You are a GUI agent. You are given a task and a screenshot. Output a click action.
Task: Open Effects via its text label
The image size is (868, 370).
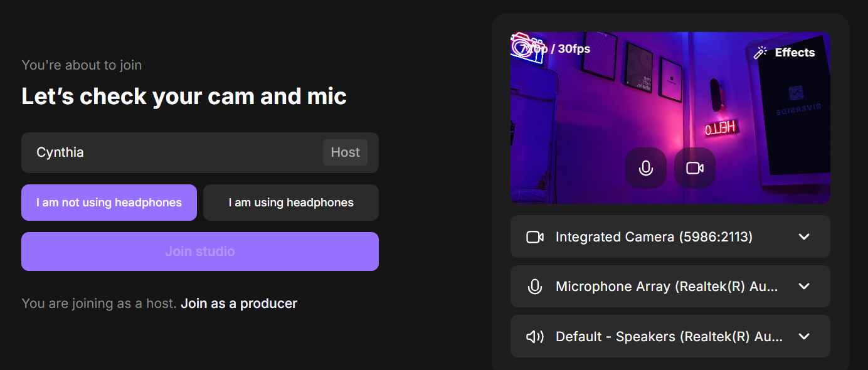point(795,53)
